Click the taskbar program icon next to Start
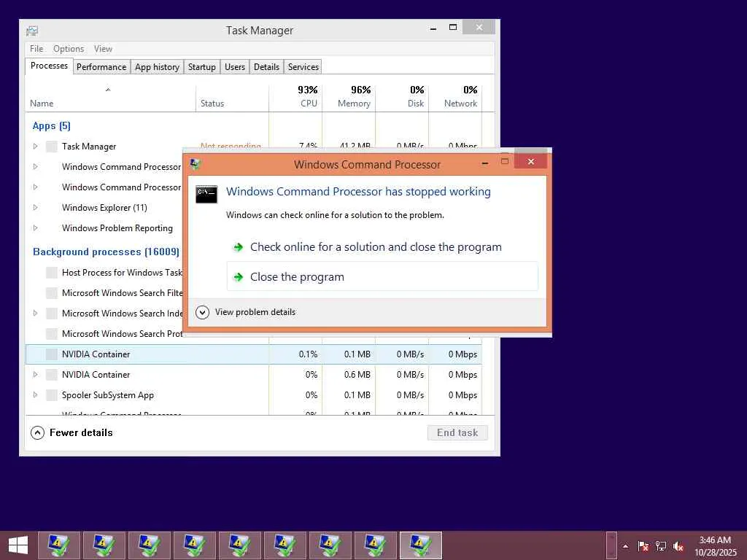747x560 pixels. point(58,545)
